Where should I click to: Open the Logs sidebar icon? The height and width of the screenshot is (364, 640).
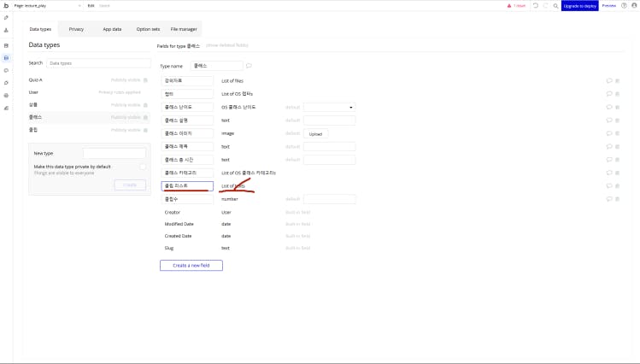point(6,109)
